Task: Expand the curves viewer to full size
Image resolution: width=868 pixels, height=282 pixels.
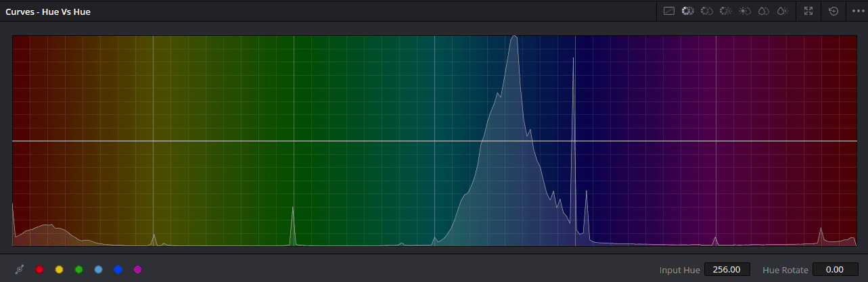Action: pyautogui.click(x=808, y=11)
